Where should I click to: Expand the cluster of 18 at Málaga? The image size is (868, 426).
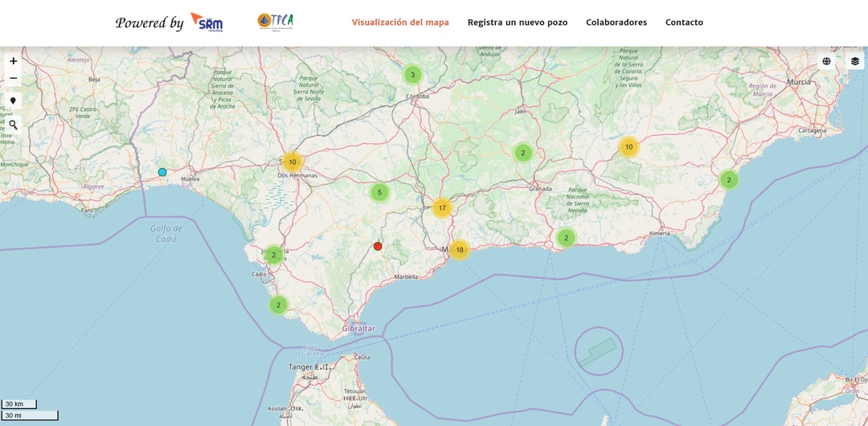460,250
